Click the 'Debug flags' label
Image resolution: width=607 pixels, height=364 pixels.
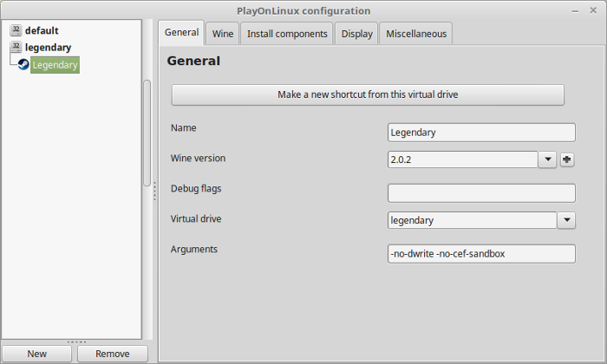(196, 189)
